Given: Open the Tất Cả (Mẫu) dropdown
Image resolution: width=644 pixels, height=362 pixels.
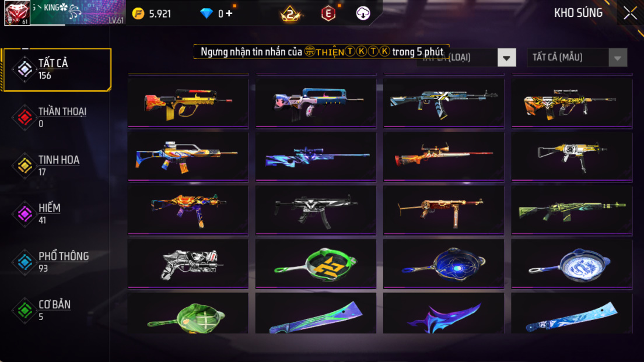Looking at the screenshot, I should 577,58.
